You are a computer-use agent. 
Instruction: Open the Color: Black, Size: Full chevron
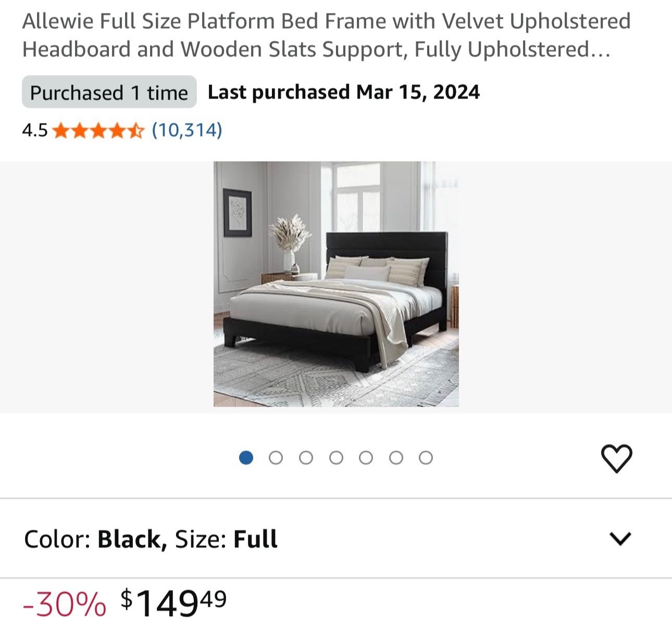(x=620, y=540)
